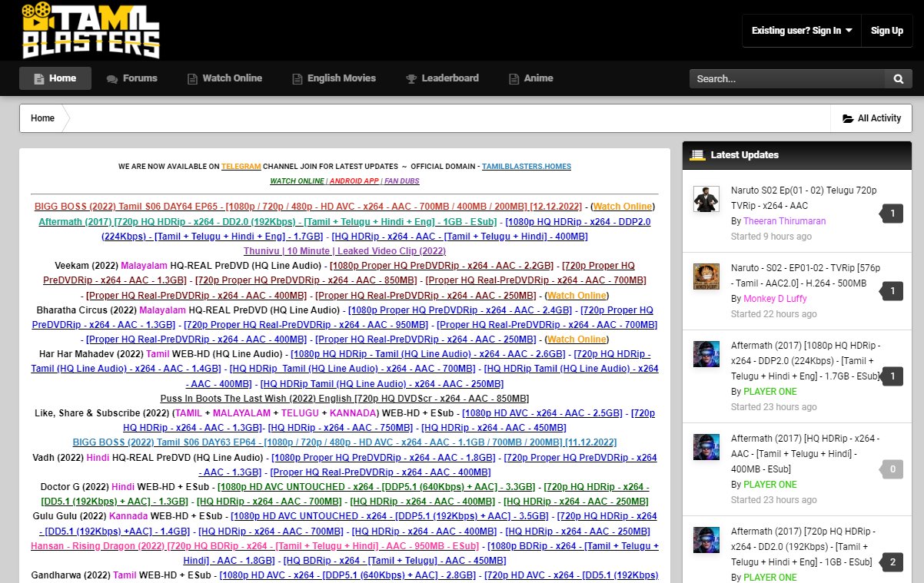
Task: Open Har Har Mahadev 1080p HQ HDRip 2.6GB link
Action: [x=427, y=354]
